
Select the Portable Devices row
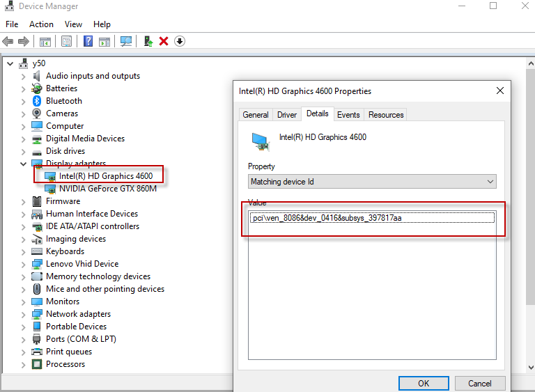point(76,327)
